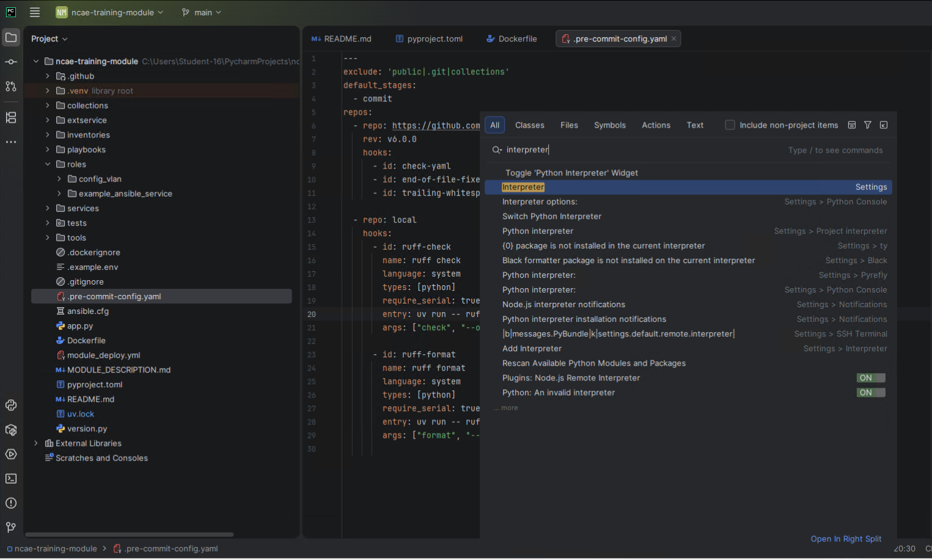Select the Classes search tab

point(530,125)
